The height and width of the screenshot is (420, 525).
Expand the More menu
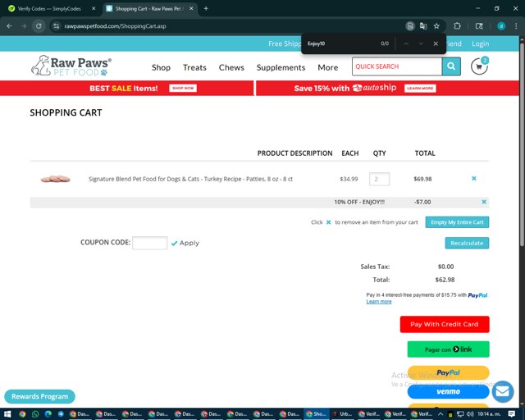coord(328,67)
